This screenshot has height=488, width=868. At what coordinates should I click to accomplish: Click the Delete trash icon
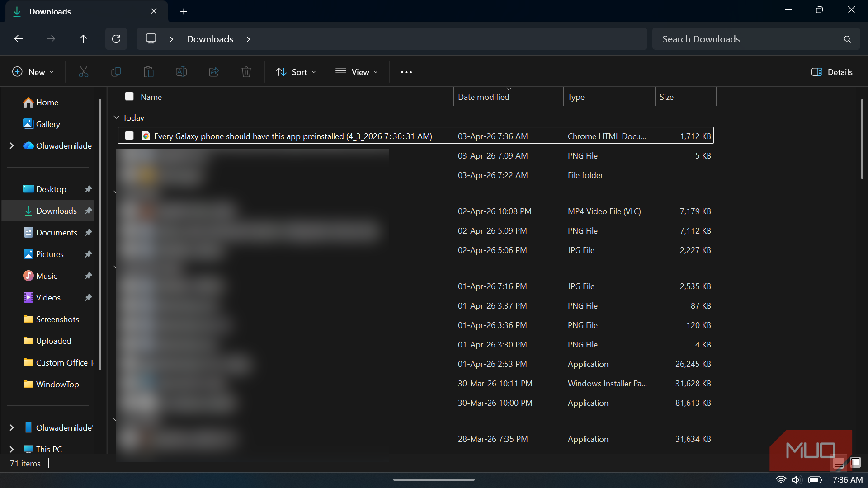(246, 72)
